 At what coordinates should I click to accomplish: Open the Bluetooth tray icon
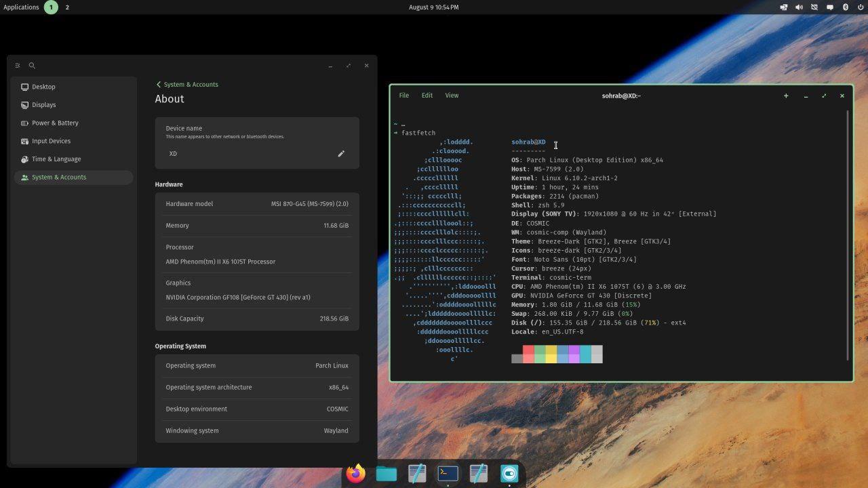pos(845,7)
